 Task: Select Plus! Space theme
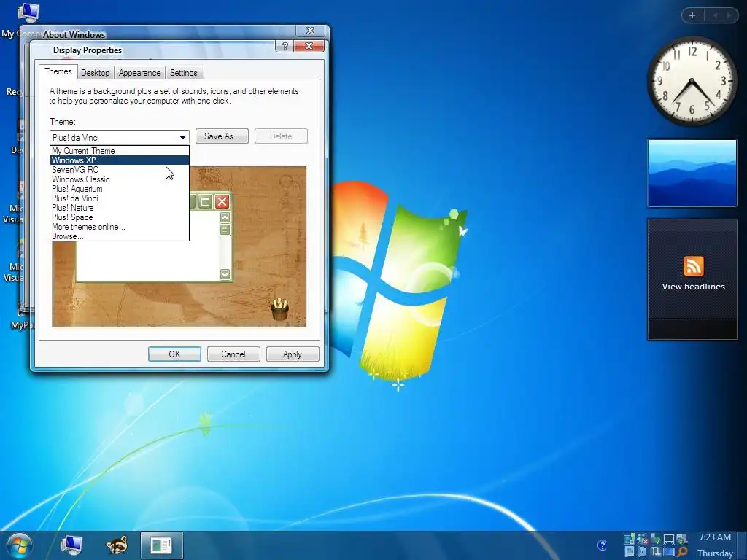[120, 217]
